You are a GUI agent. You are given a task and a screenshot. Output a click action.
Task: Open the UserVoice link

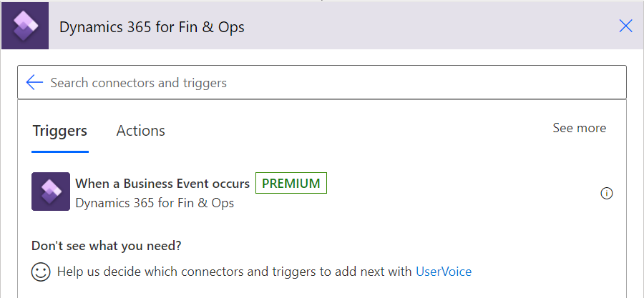tap(444, 272)
